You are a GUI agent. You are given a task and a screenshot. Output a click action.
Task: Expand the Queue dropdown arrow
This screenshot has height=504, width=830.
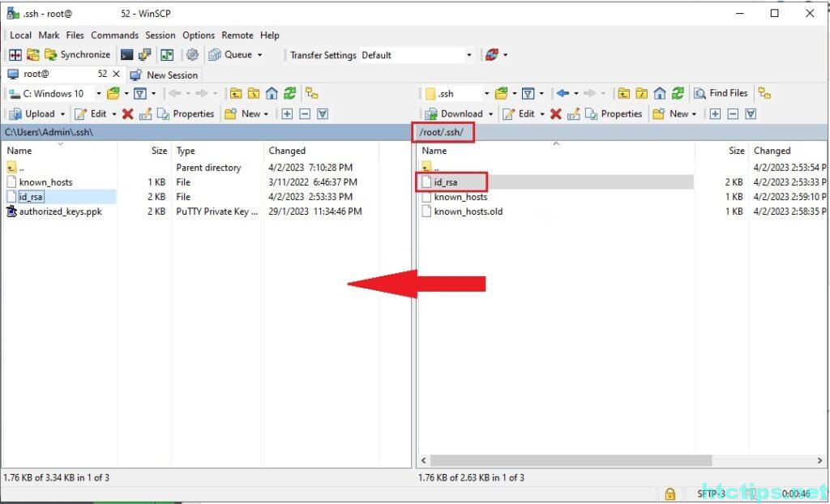(x=260, y=55)
